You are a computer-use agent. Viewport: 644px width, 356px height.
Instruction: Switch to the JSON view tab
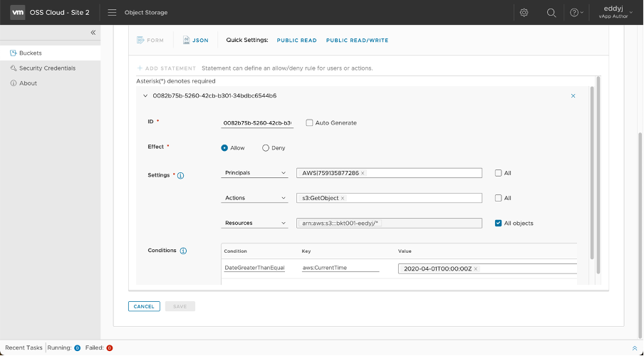coord(196,41)
